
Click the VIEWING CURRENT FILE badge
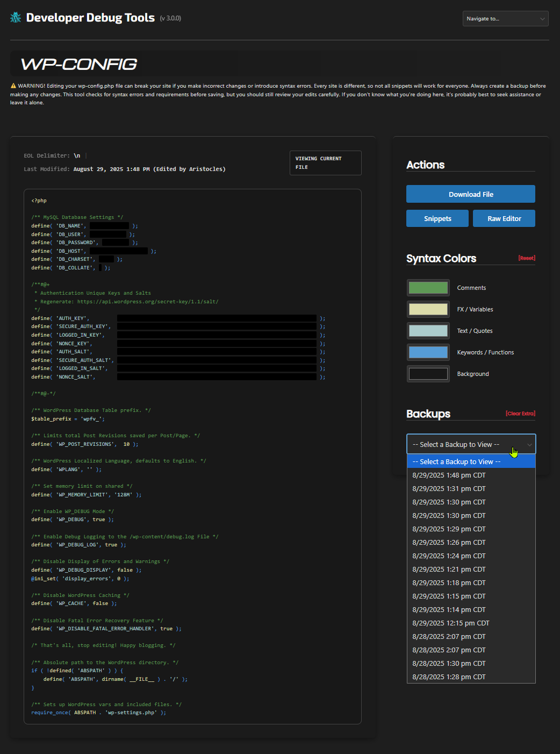click(325, 162)
